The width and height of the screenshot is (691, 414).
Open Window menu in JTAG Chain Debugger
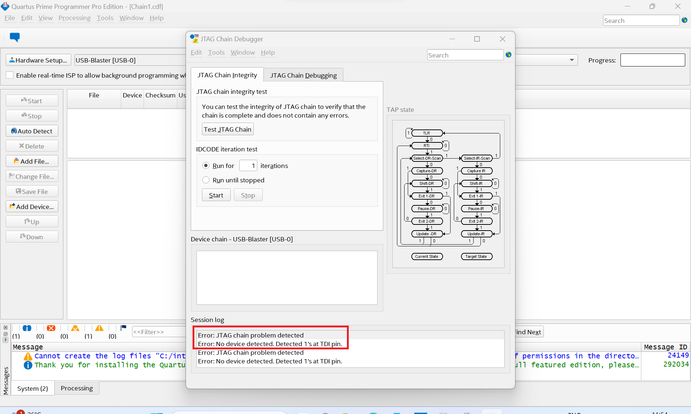[242, 52]
